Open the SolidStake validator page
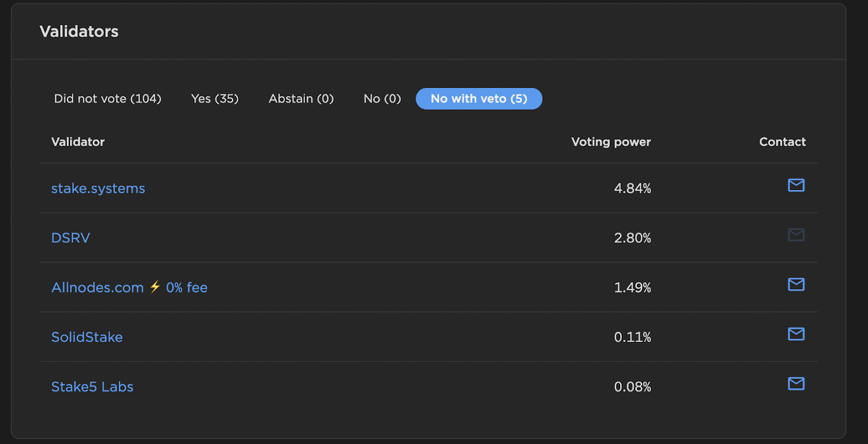The width and height of the screenshot is (868, 444). coord(87,337)
